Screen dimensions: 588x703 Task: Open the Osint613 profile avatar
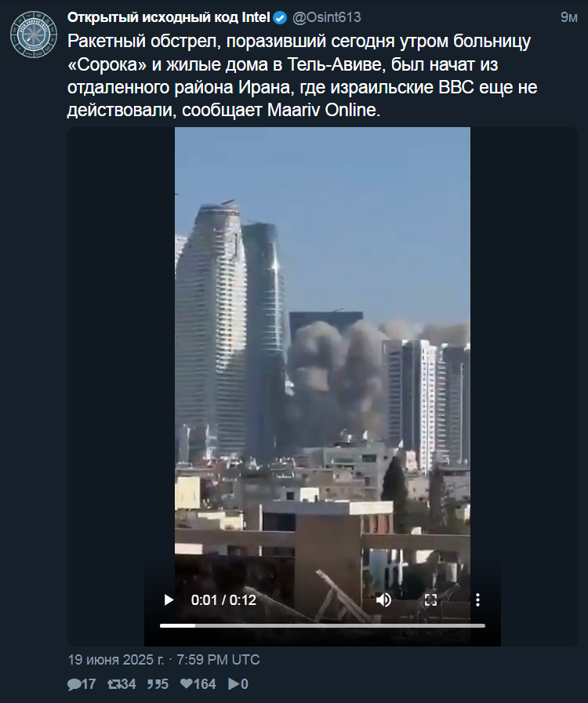[34, 35]
